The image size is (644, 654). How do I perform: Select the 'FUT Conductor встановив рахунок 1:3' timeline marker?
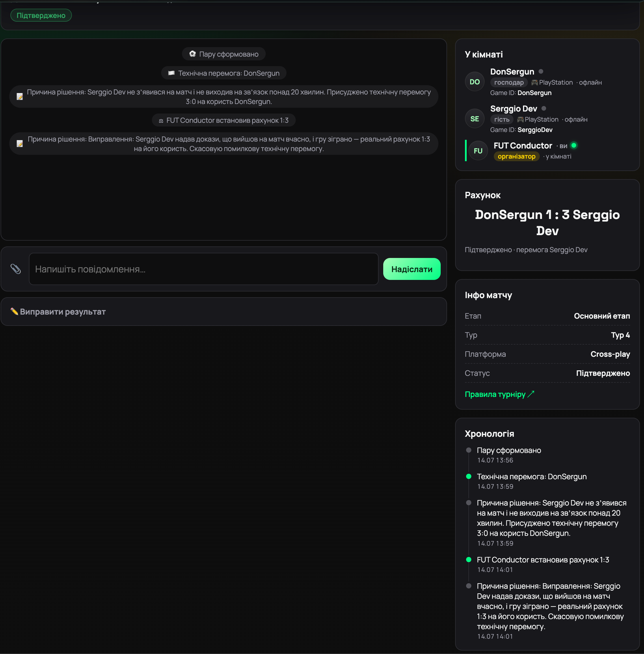(468, 560)
